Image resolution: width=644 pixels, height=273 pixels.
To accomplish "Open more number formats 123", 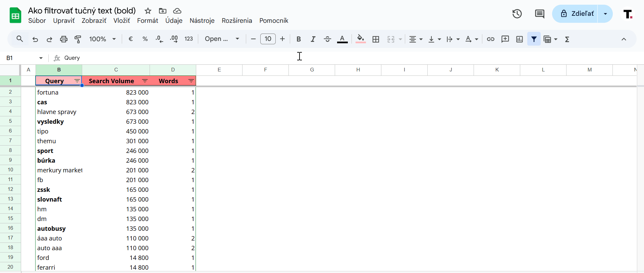I will 189,39.
